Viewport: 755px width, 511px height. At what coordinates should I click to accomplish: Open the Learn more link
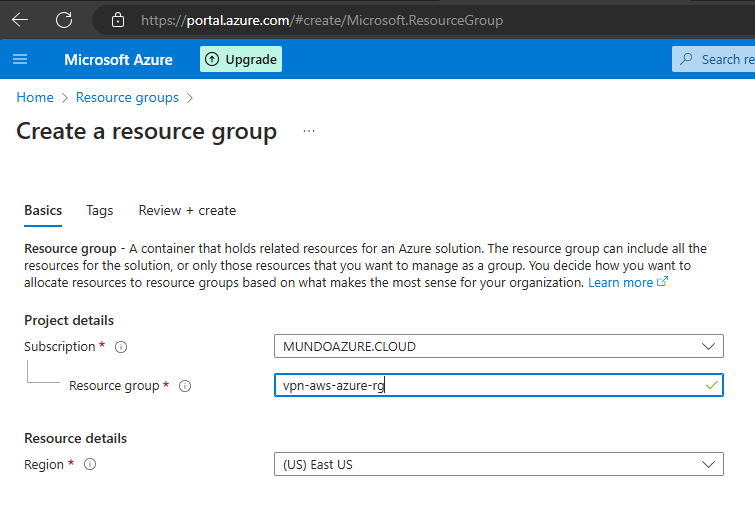coord(627,282)
